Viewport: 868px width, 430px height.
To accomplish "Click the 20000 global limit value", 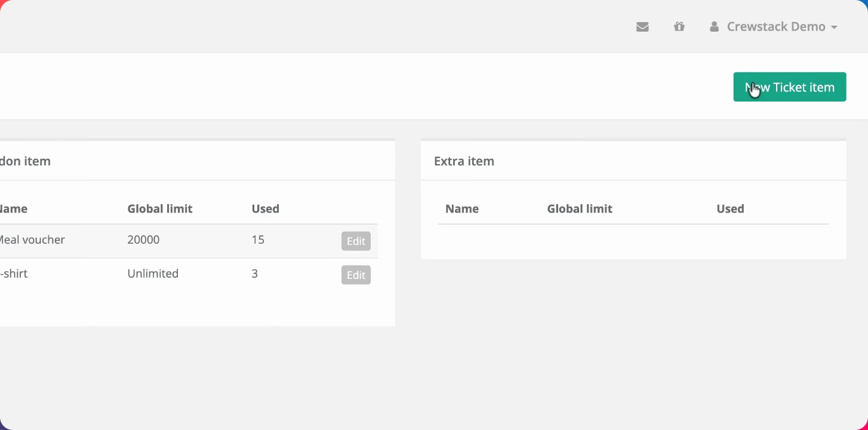I will (x=143, y=239).
